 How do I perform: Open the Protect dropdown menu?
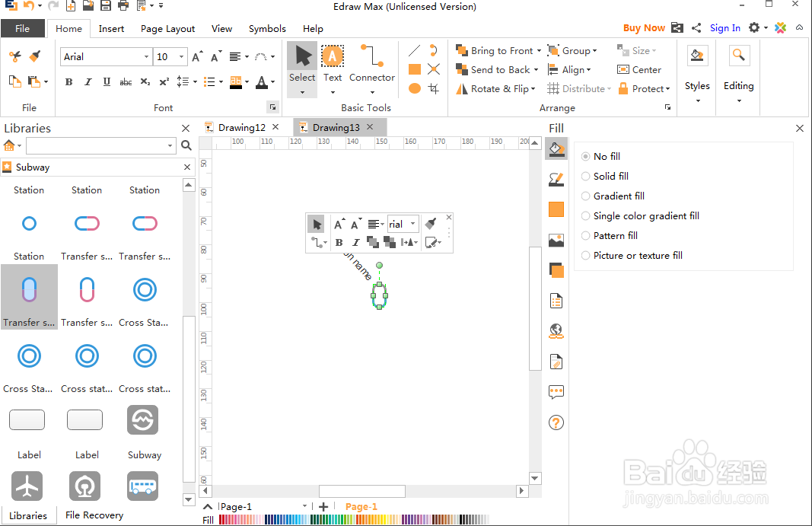click(x=645, y=88)
